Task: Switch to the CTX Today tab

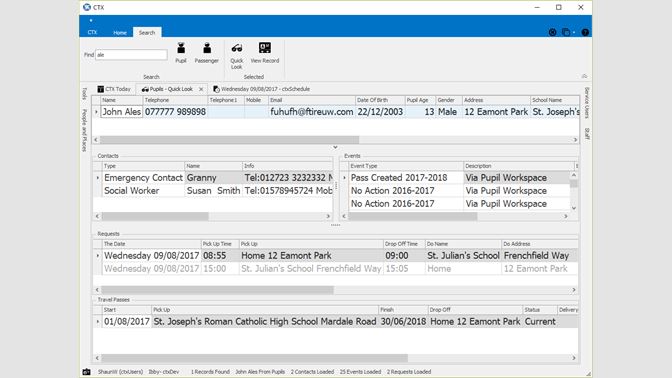Action: pyautogui.click(x=114, y=89)
